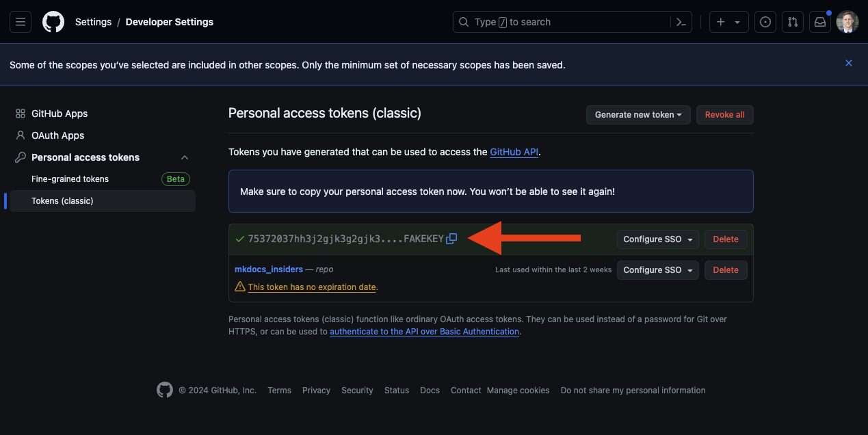The image size is (868, 435).
Task: Dismiss the scopes notice banner
Action: (x=849, y=63)
